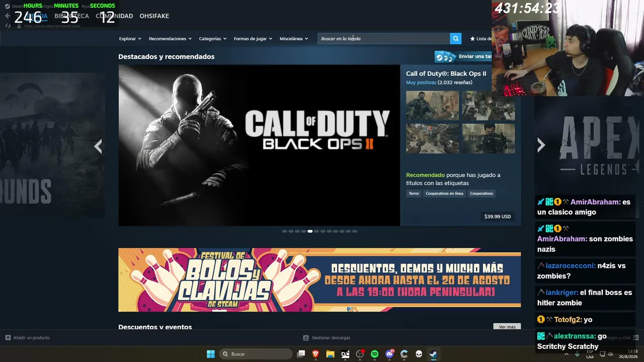
Task: Click the Steam icon in the taskbar
Action: tap(433, 354)
